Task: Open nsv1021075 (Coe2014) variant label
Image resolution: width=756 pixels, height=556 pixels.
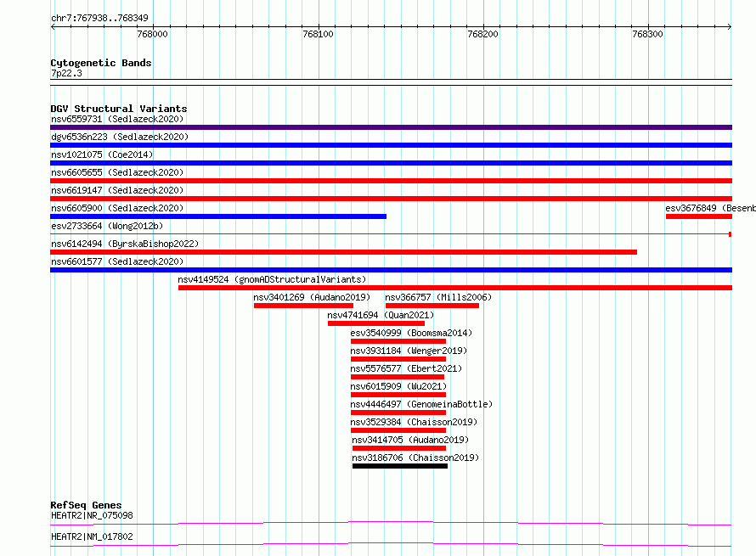Action: tap(102, 154)
